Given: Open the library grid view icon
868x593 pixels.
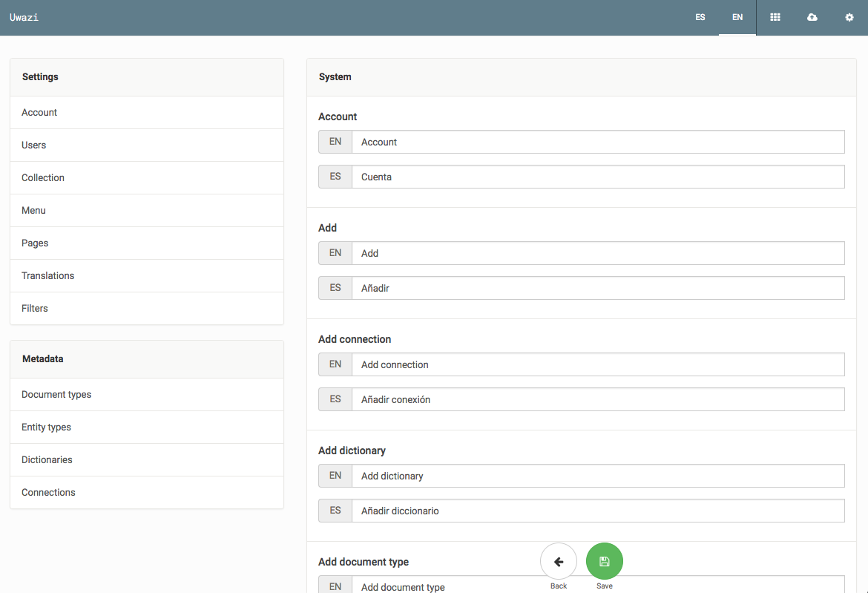Looking at the screenshot, I should pyautogui.click(x=775, y=17).
